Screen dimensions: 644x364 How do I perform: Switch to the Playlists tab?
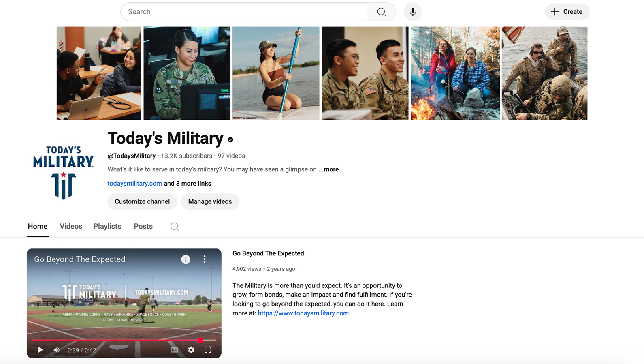pos(107,226)
